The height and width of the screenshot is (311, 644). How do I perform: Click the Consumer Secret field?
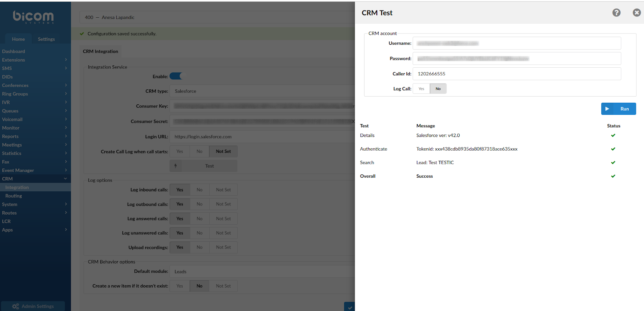pos(262,121)
